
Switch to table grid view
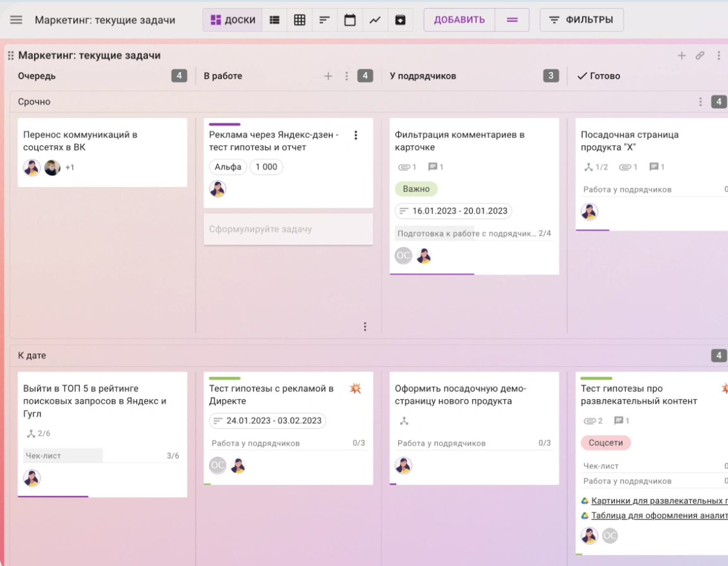tap(300, 20)
